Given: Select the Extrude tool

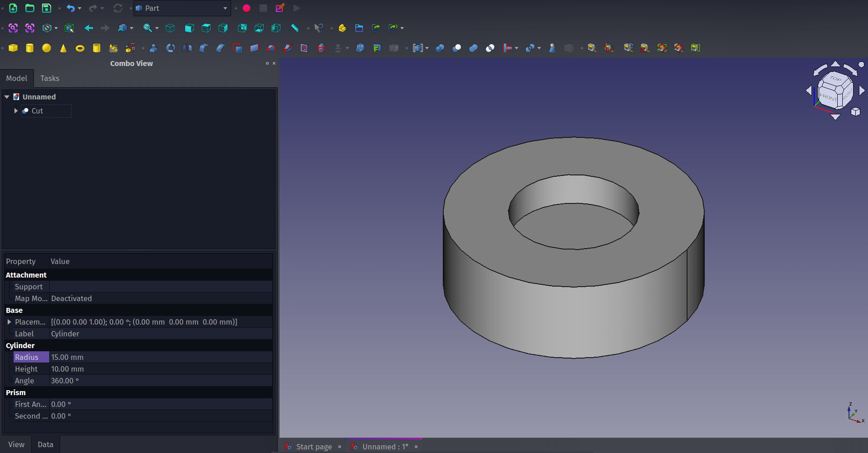Looking at the screenshot, I should [x=153, y=48].
